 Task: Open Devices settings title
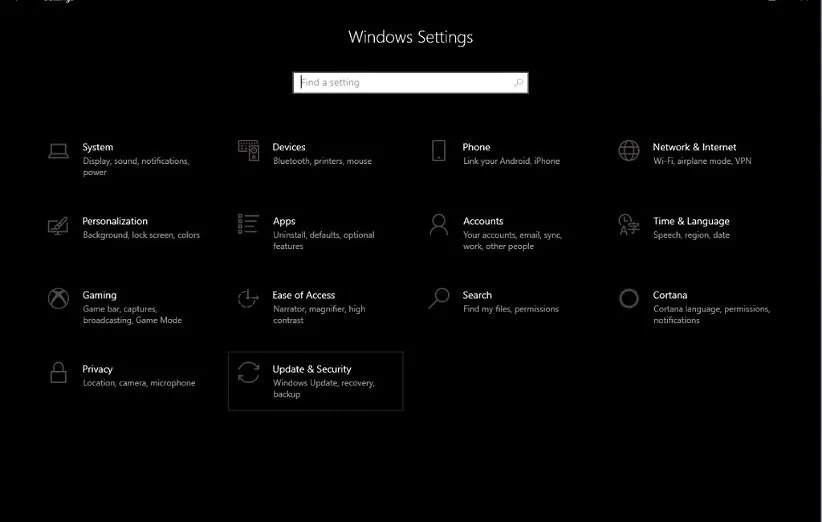(289, 147)
